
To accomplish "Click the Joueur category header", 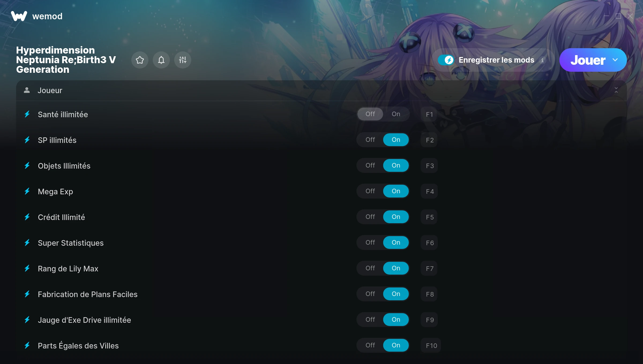I will click(x=322, y=90).
